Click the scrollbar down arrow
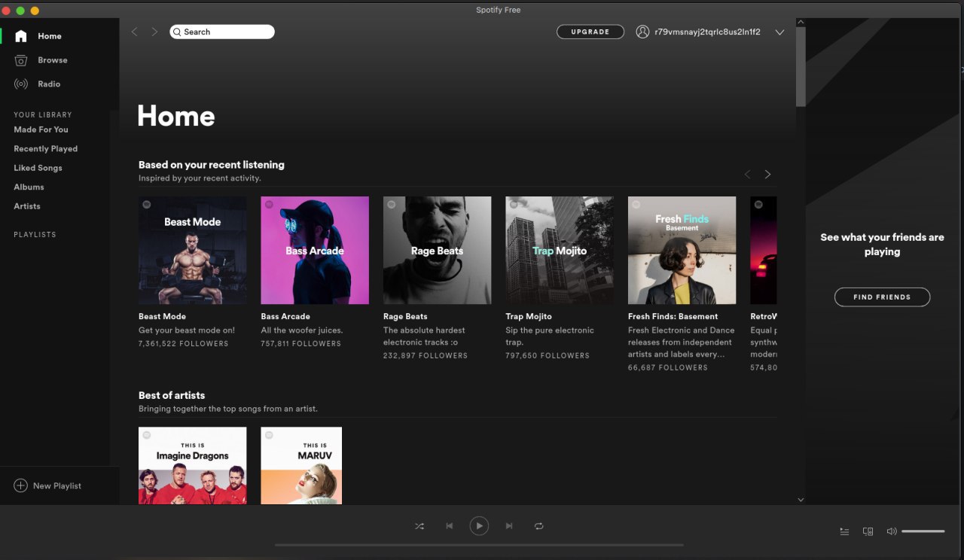The height and width of the screenshot is (560, 964). [x=801, y=500]
